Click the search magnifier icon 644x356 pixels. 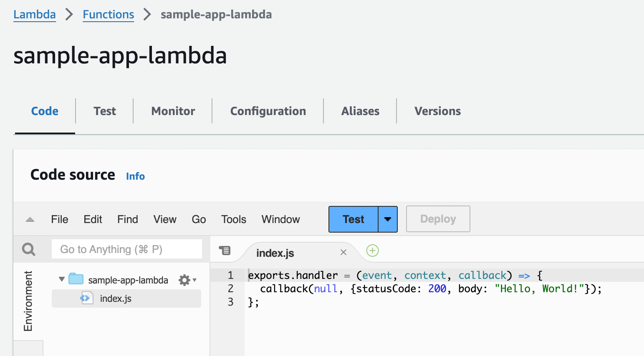pos(28,249)
